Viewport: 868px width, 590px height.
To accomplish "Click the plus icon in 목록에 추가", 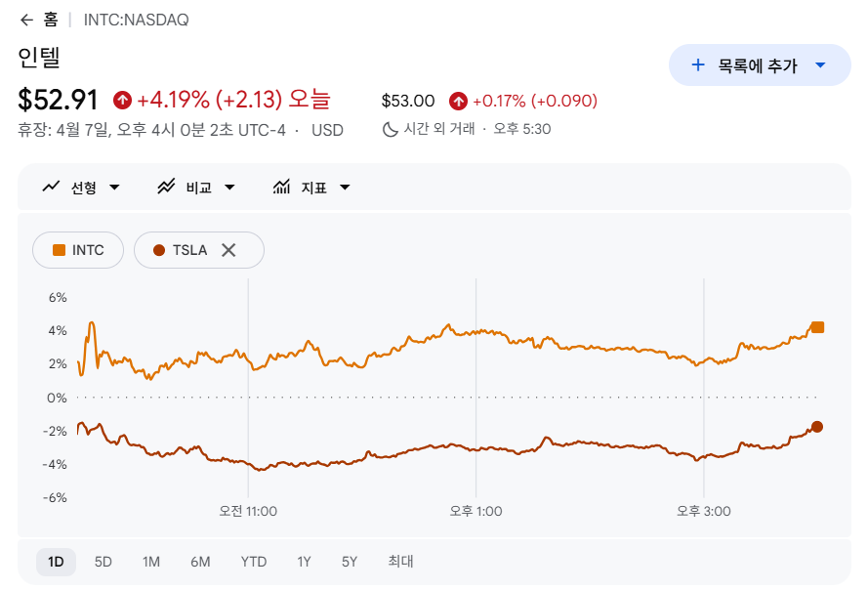I will pos(697,65).
